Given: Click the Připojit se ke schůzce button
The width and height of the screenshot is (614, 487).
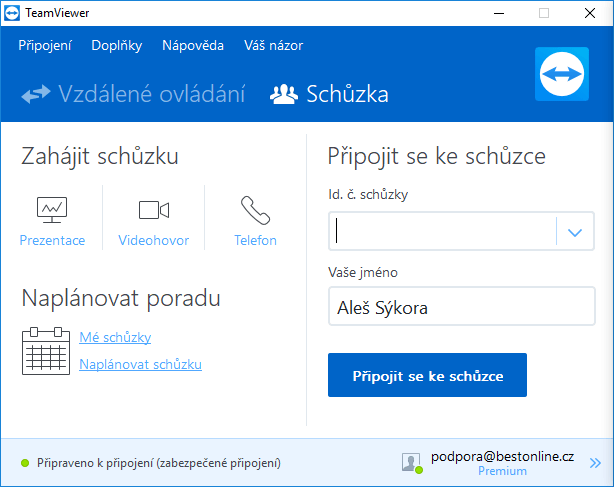Looking at the screenshot, I should (x=427, y=375).
